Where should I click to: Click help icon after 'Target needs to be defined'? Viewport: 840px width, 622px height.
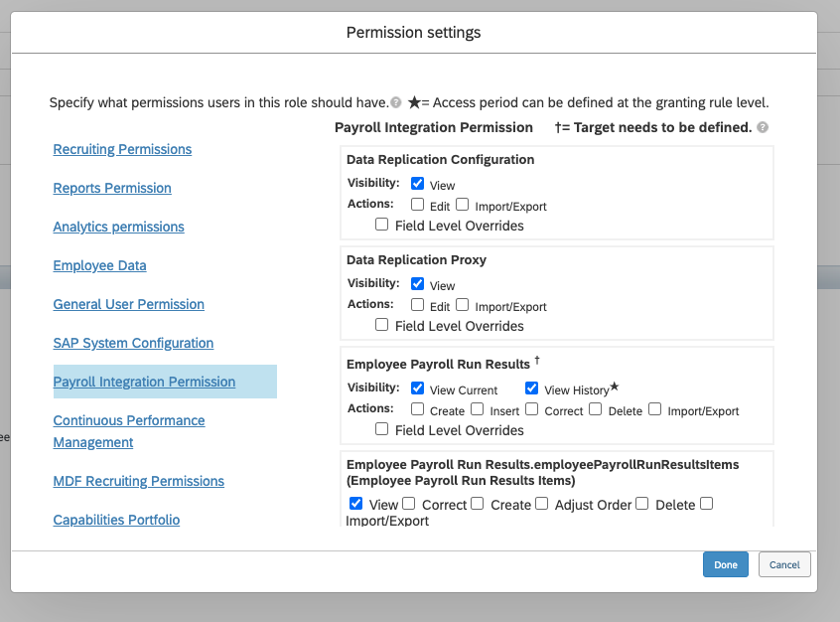[763, 128]
